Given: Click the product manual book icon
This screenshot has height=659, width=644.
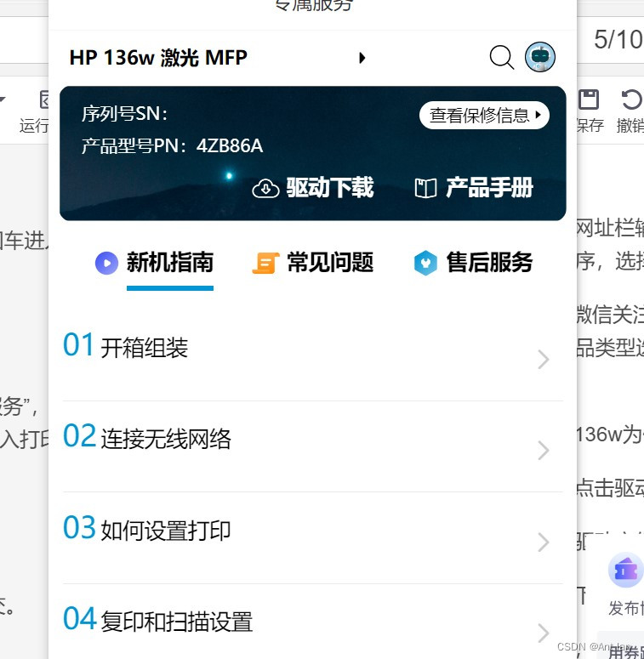Looking at the screenshot, I should [425, 188].
